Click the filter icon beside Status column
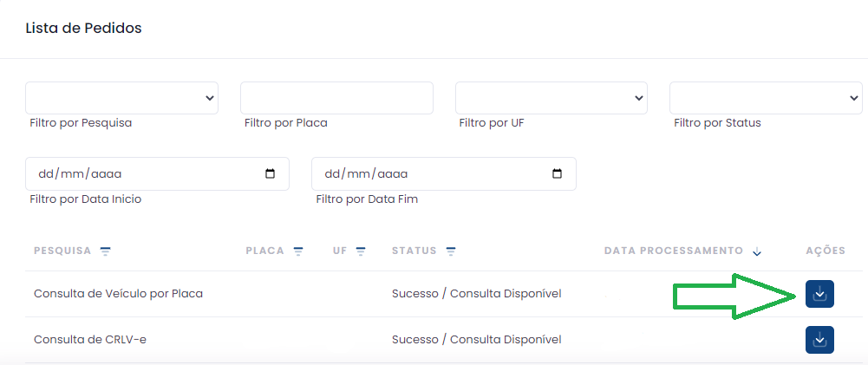 click(x=451, y=251)
